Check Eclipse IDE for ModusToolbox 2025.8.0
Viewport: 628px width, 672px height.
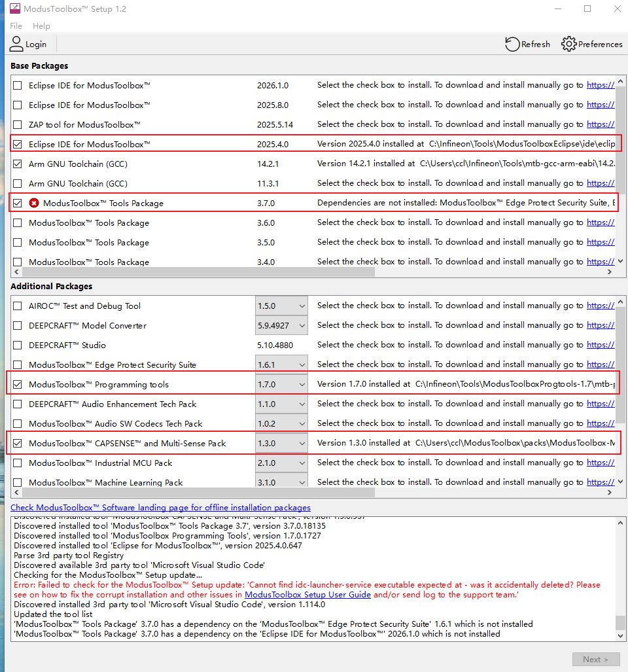pyautogui.click(x=18, y=105)
